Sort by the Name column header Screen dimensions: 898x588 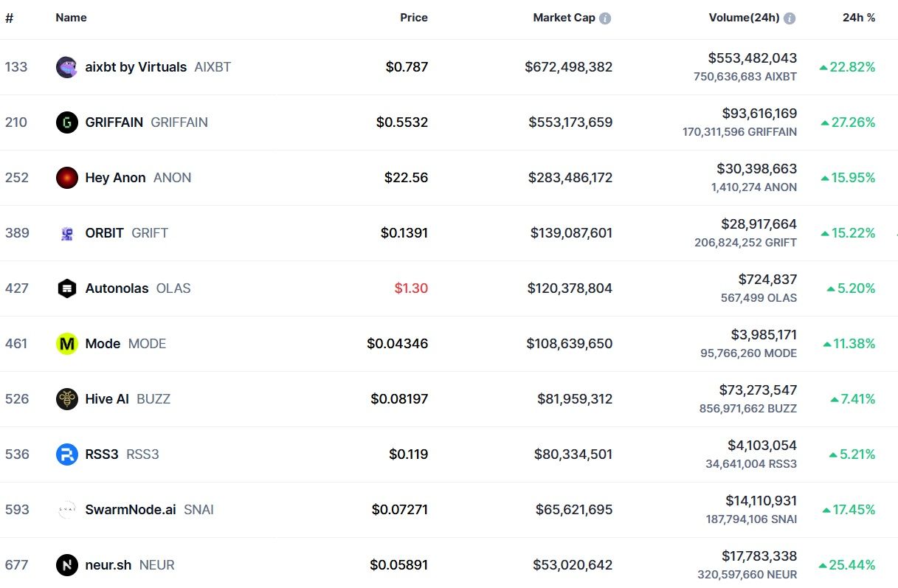71,18
